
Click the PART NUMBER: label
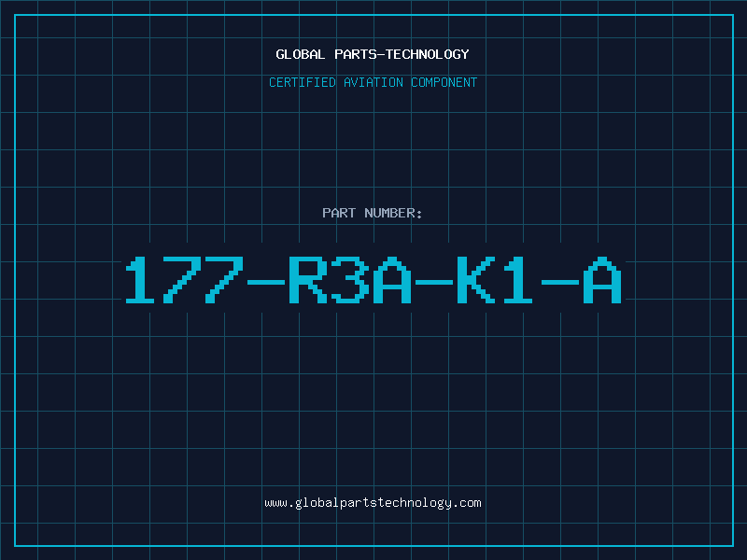373,213
